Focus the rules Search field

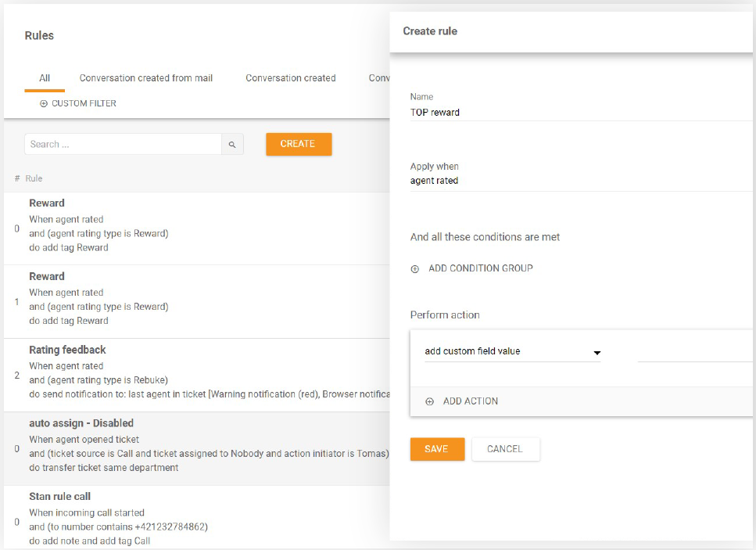[x=123, y=144]
